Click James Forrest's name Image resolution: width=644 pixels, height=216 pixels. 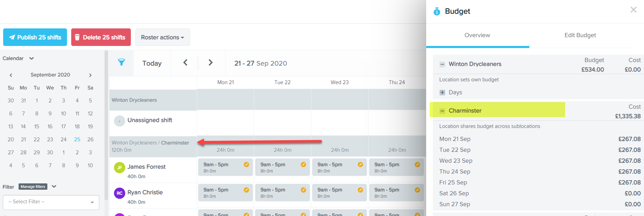click(147, 167)
